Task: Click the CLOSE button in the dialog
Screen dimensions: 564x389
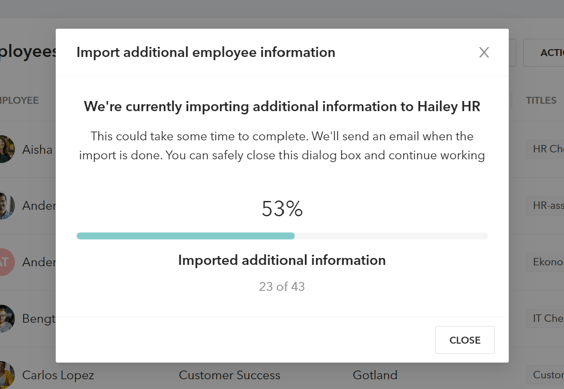Action: click(465, 340)
